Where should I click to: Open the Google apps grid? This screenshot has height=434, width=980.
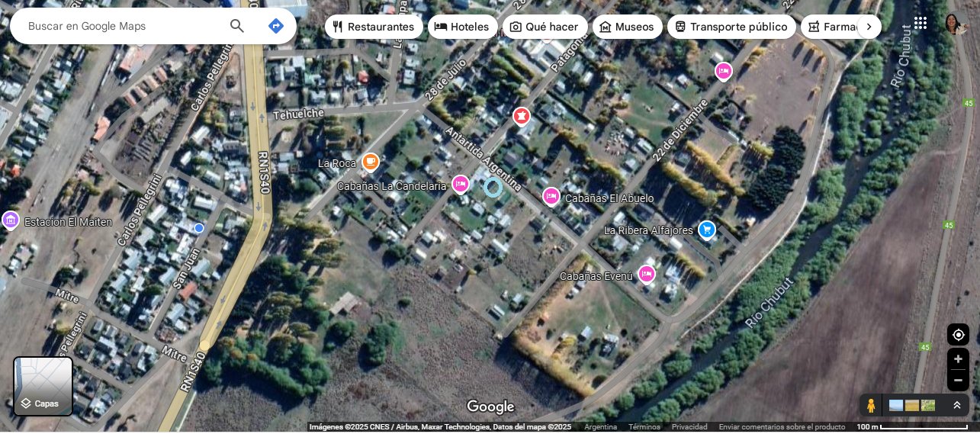[921, 23]
